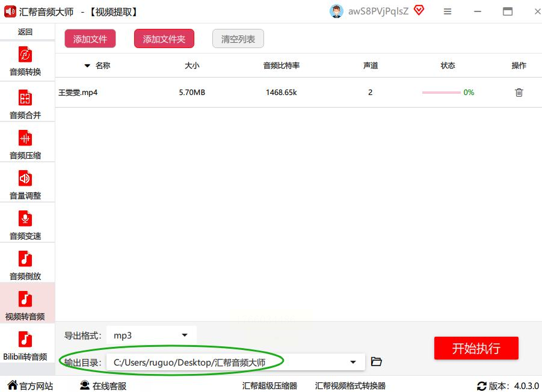
Task: Open the 音频倒放 audio reverse tool
Action: point(25,265)
